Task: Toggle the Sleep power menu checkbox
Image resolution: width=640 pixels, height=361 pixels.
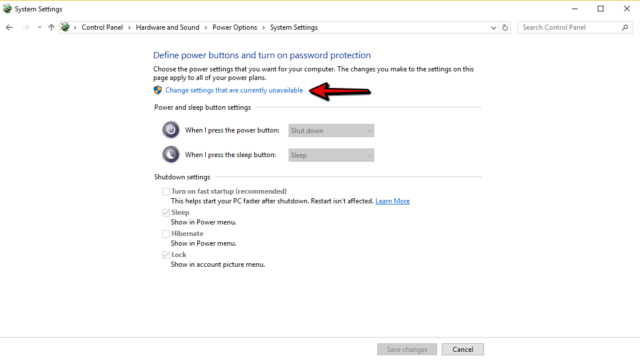Action: [x=166, y=213]
